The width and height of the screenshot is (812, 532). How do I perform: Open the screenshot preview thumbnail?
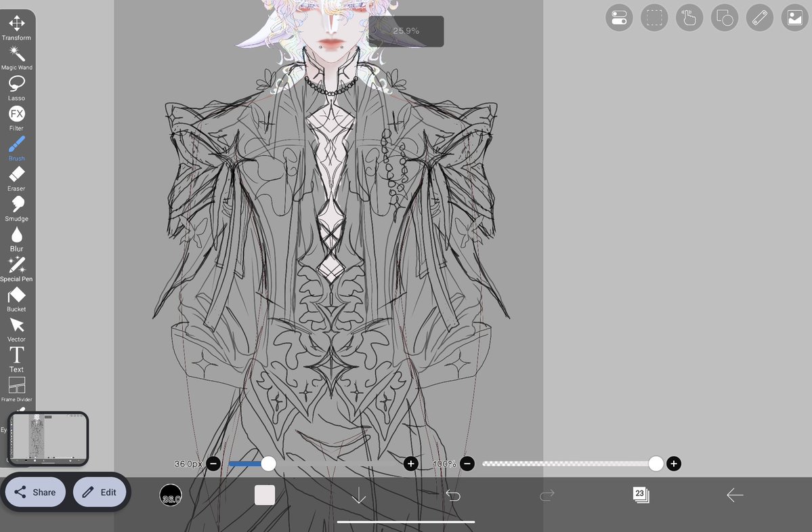pos(48,438)
